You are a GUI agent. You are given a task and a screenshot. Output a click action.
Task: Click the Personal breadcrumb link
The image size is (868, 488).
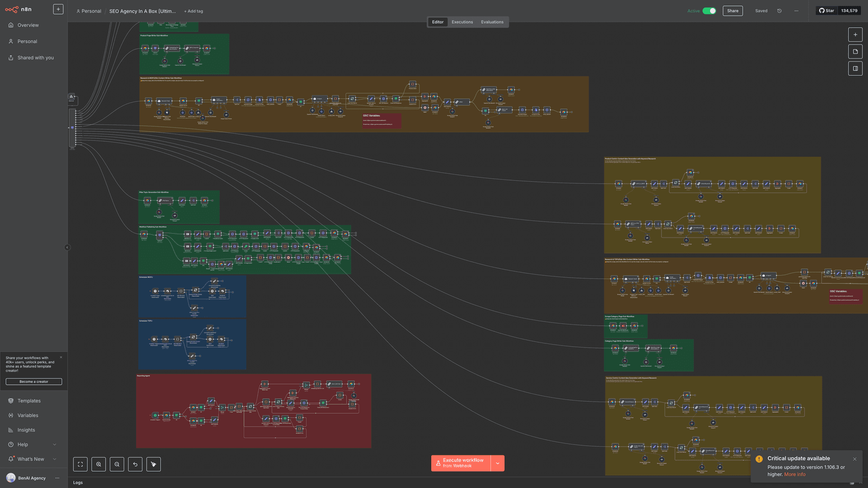[89, 11]
